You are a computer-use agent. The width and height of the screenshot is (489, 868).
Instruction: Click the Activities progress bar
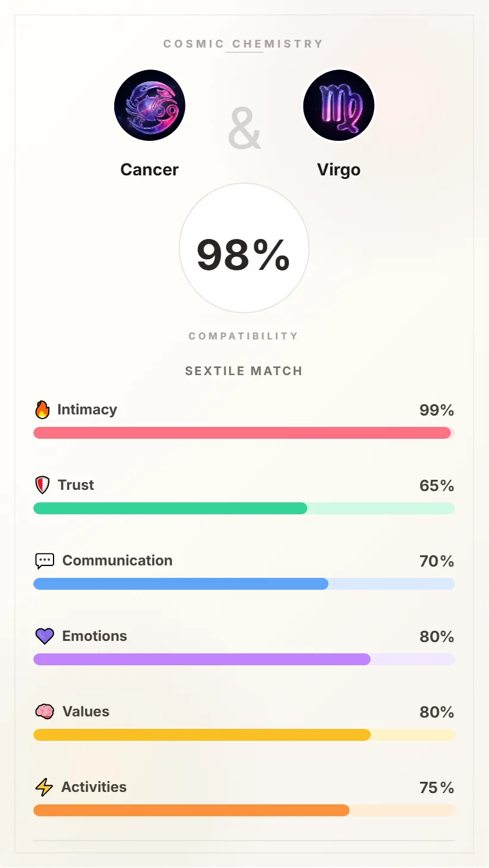[x=244, y=810]
